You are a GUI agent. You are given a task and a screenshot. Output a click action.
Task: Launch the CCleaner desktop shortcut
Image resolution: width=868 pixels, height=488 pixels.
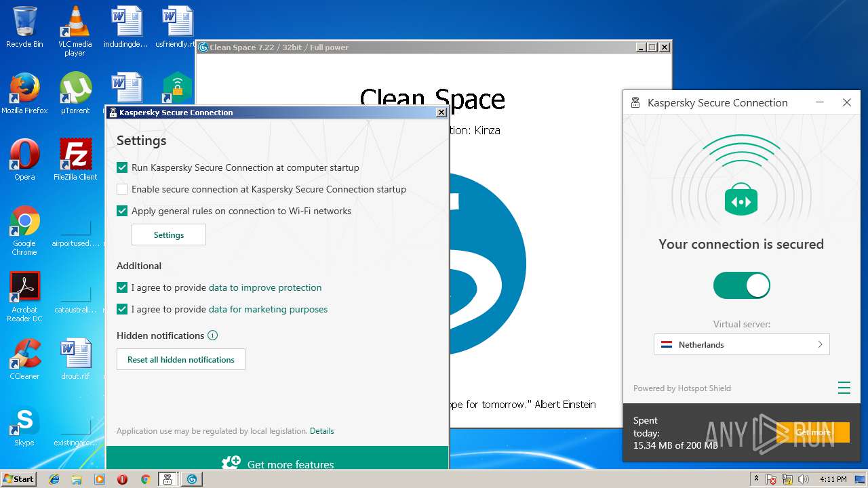tap(24, 359)
